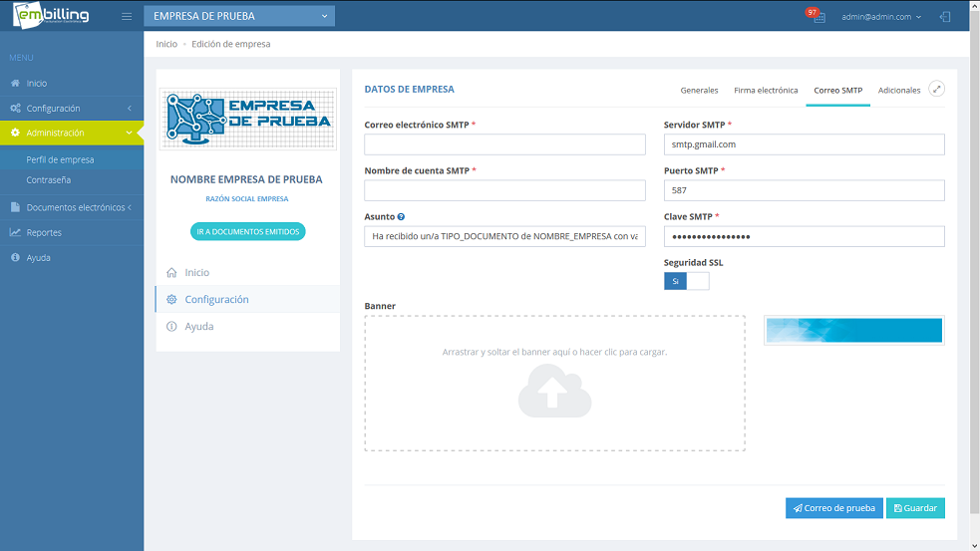Select the Correo SMTP tab
Viewport: 980px width, 551px height.
tap(837, 90)
